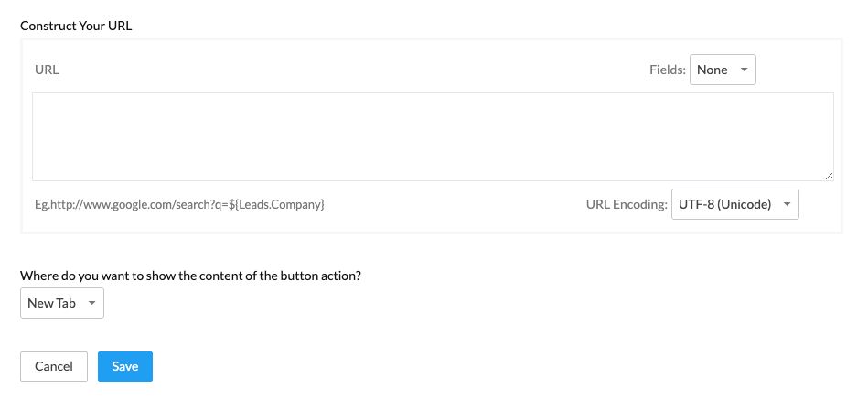Click the arrow beside New Tab
The image size is (868, 400).
(x=91, y=303)
